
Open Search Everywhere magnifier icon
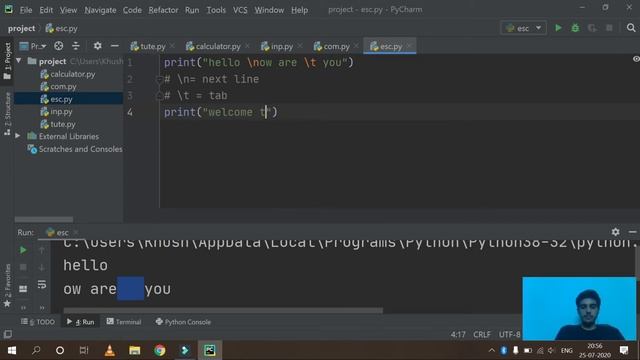pos(631,28)
